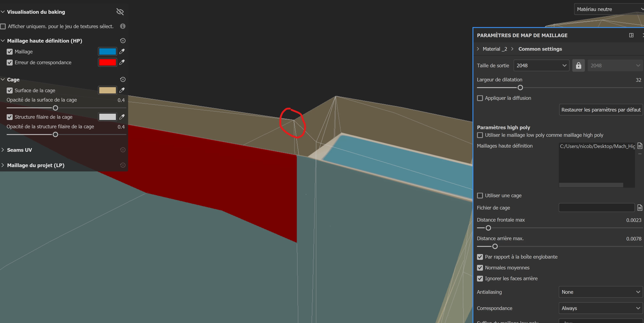
Task: Open the Correspondance Always dropdown
Action: [x=600, y=308]
